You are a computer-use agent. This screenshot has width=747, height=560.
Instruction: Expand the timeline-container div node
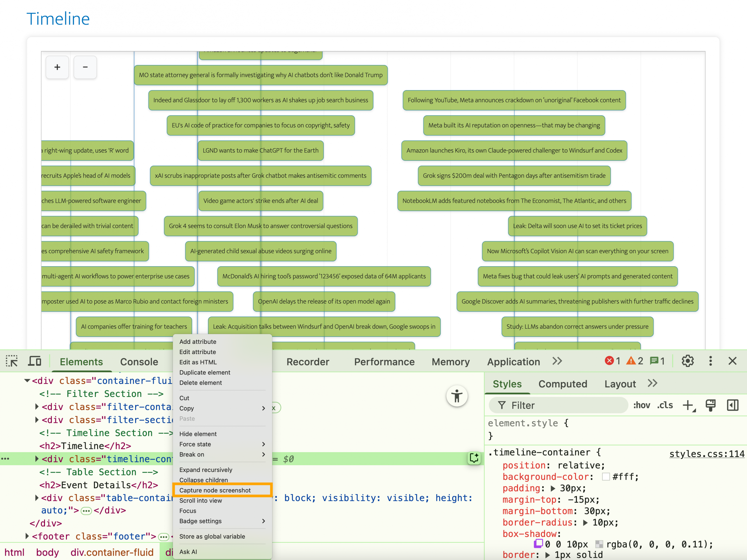36,459
